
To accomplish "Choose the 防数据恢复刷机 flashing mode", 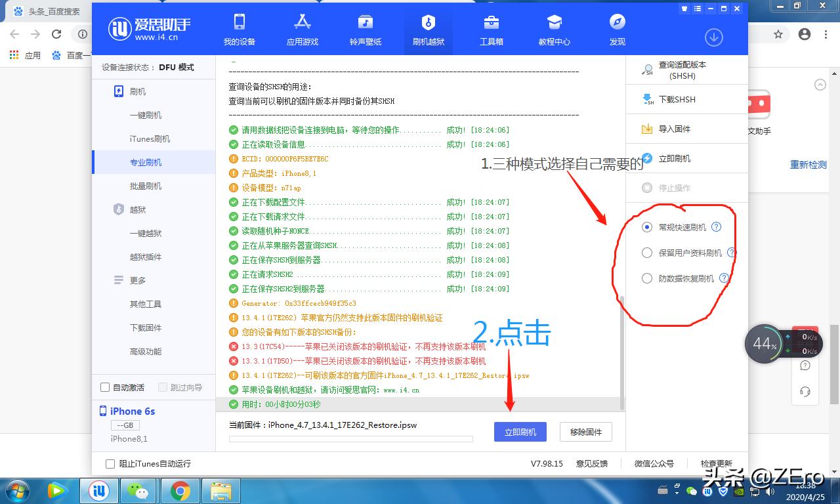I will 646,278.
